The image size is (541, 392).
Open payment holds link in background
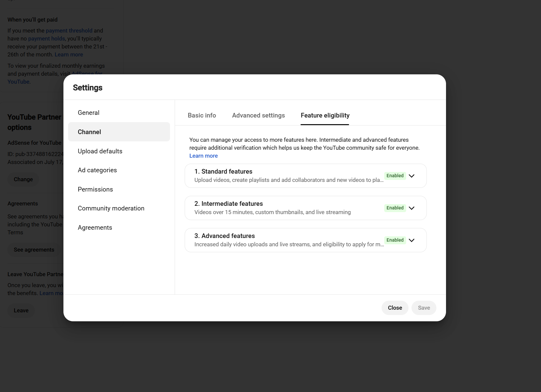click(46, 39)
